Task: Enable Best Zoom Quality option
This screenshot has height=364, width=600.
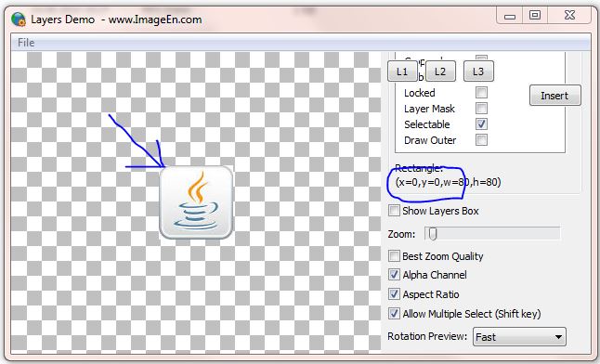Action: pyautogui.click(x=394, y=255)
